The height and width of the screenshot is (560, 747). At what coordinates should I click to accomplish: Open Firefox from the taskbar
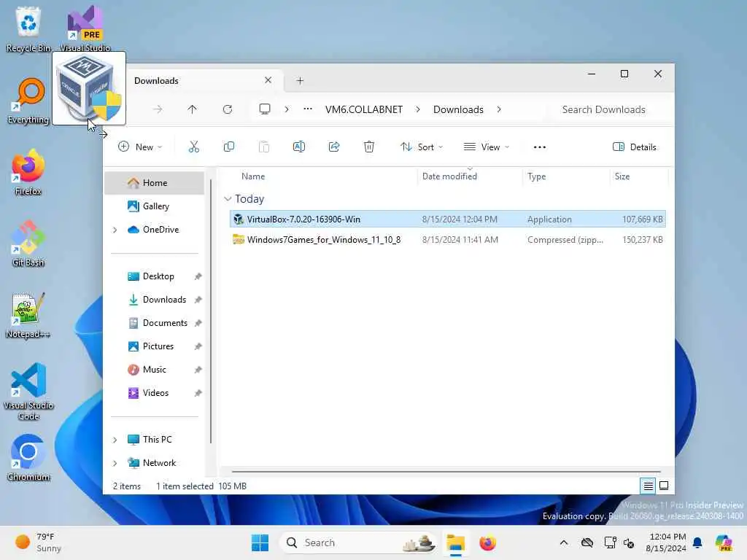point(487,542)
